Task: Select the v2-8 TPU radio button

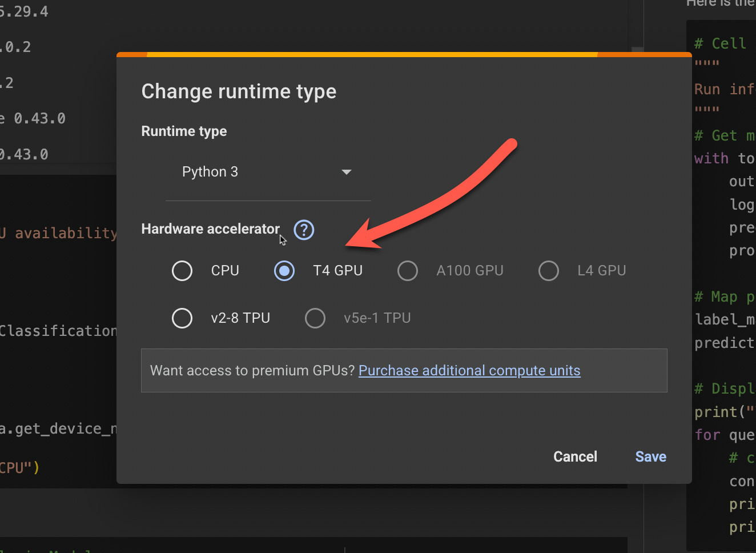Action: coord(182,318)
